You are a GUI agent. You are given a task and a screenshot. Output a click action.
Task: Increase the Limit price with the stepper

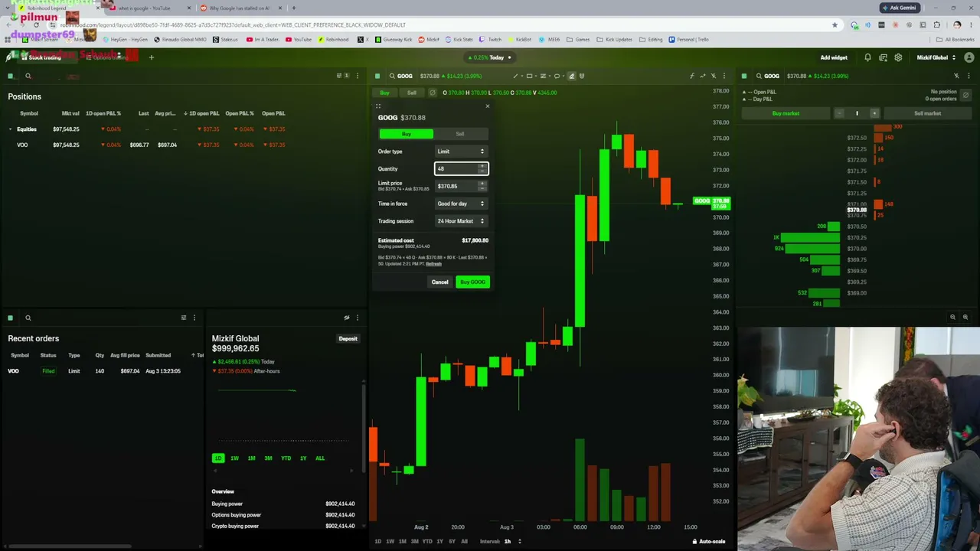coord(482,184)
